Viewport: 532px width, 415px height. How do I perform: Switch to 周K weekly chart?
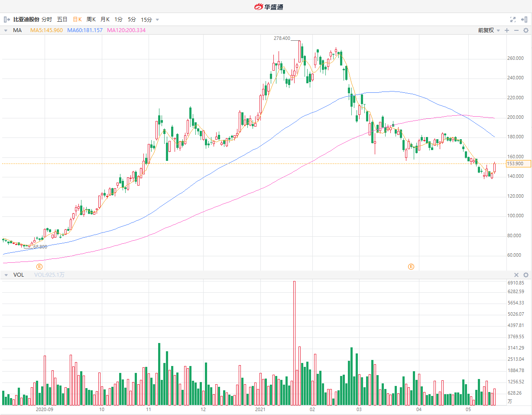tap(91, 20)
